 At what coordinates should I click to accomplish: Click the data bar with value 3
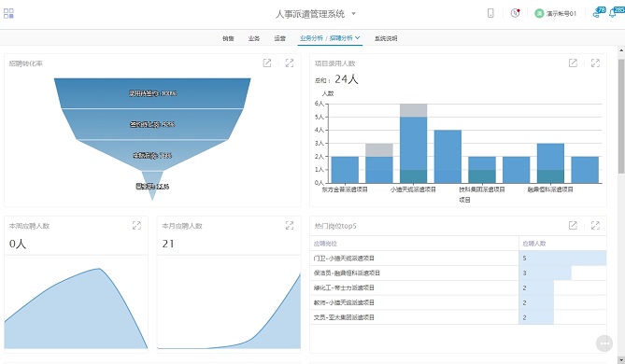click(545, 273)
